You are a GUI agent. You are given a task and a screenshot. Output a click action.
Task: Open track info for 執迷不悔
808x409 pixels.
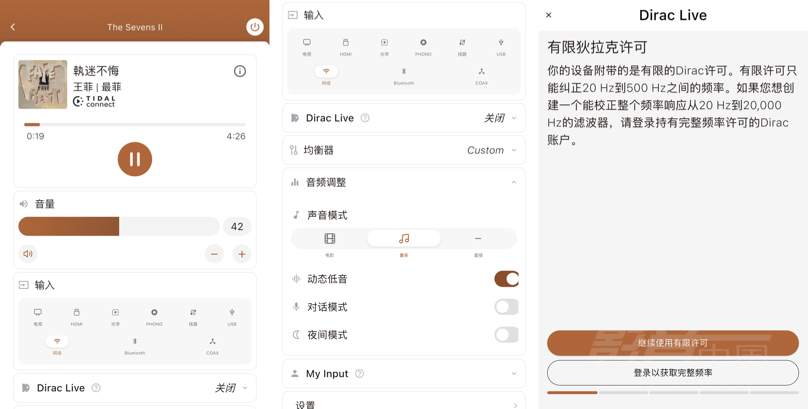[x=240, y=71]
